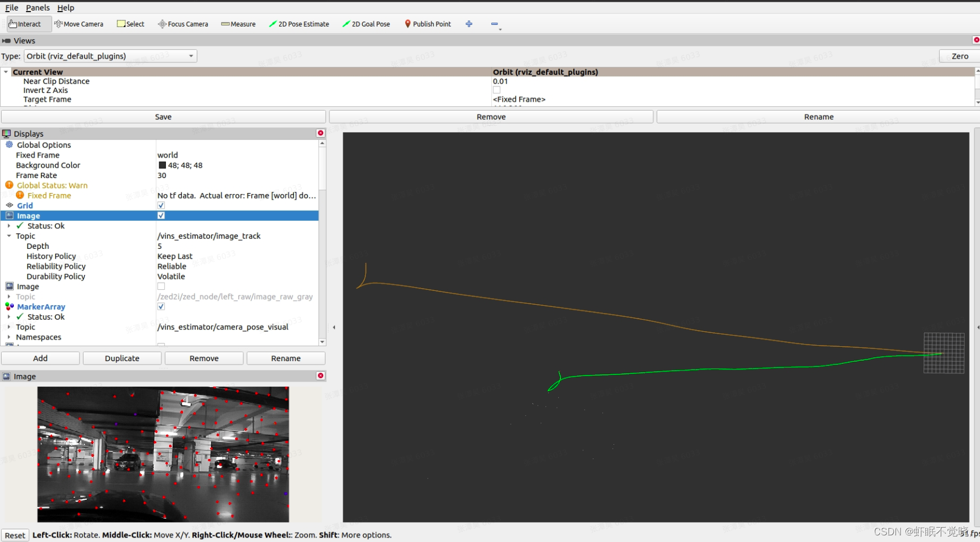Click the MarkerArray display icon
Screen dimensions: 980x542
(9, 306)
